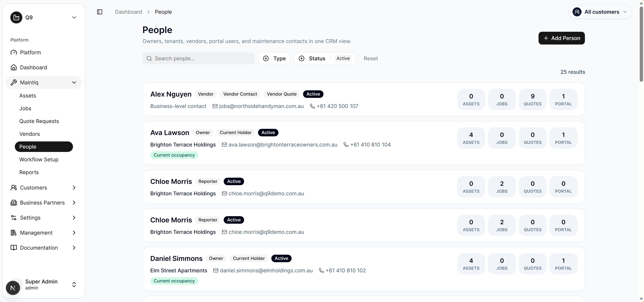
Task: Click Daniel Simmons' 1 Portal stat tile
Action: coord(563,264)
